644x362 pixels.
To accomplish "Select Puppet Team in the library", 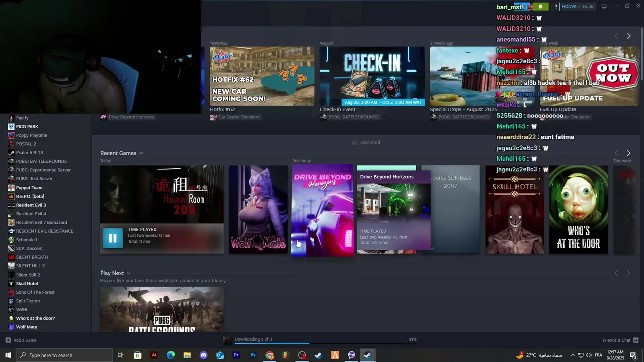I will pos(29,188).
